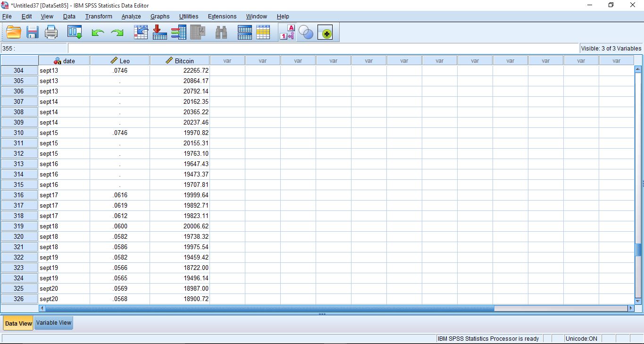Select row header 304

(x=19, y=70)
